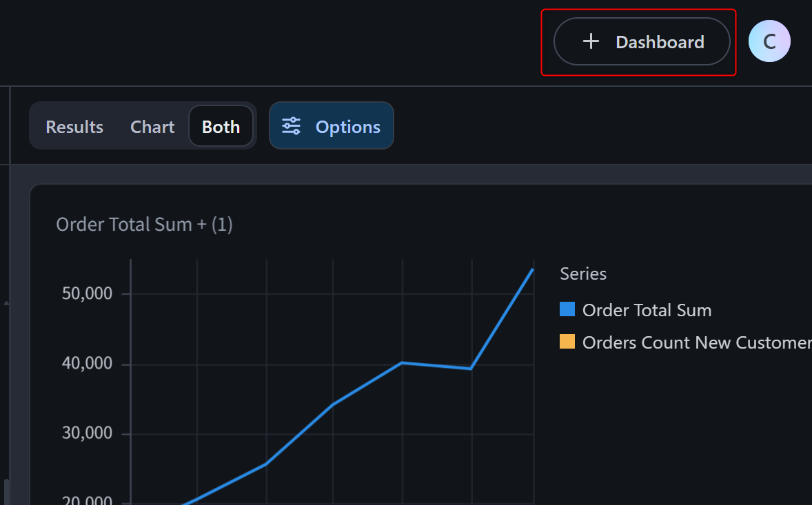Switch to the Results view
812x505 pixels.
(x=74, y=127)
